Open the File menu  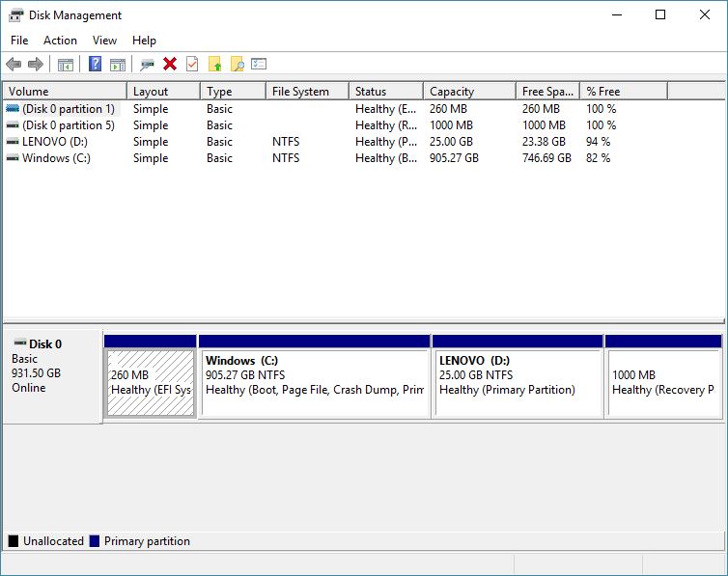click(19, 41)
